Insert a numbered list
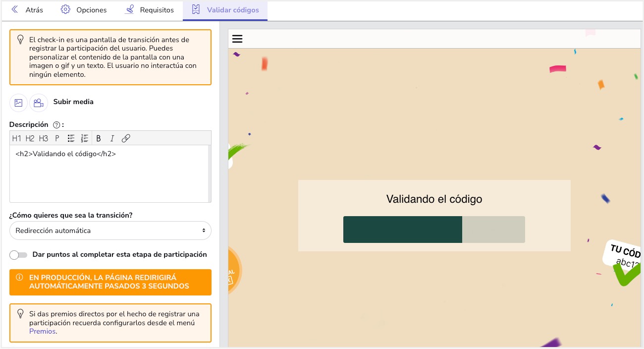 click(84, 138)
